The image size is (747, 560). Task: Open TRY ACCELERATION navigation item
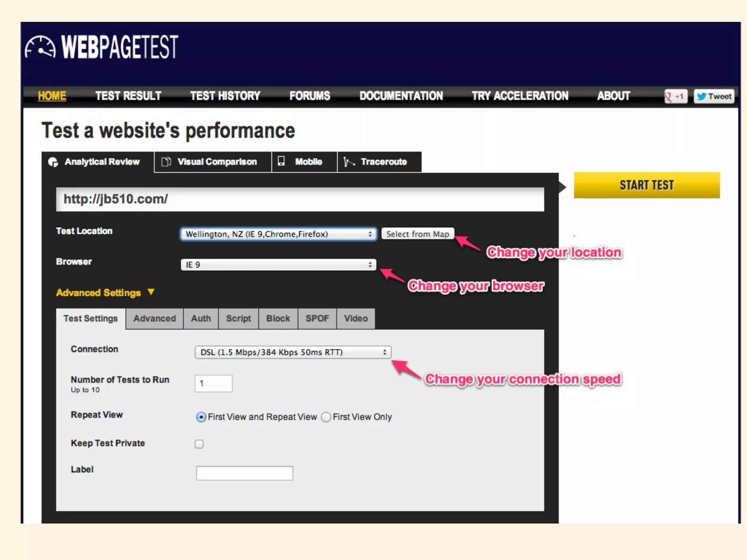click(520, 96)
